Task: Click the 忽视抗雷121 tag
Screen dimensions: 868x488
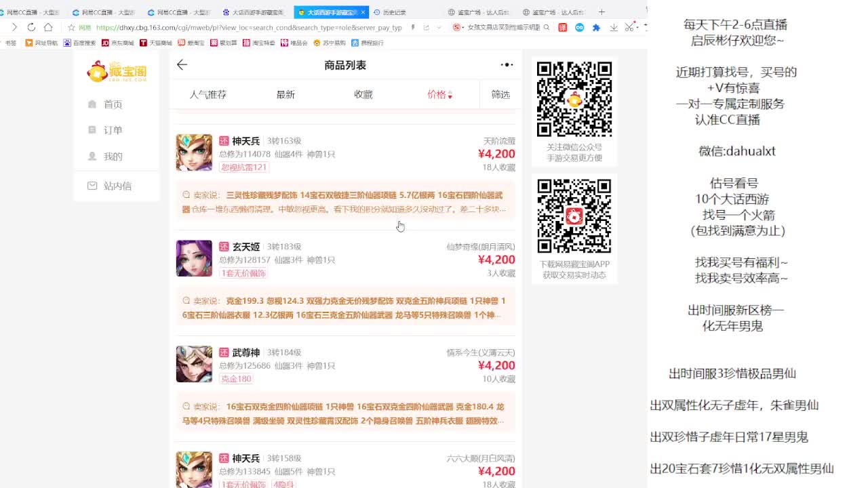Action: click(x=243, y=167)
